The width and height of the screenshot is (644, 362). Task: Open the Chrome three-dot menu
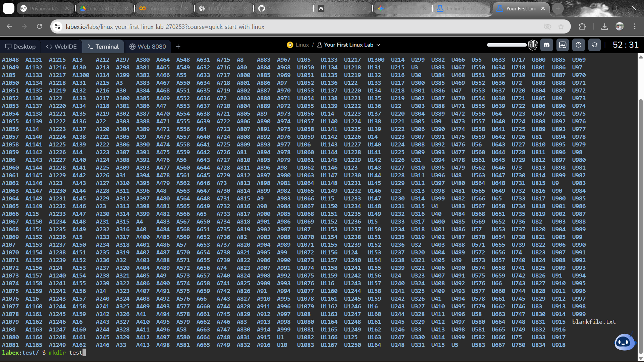(x=635, y=26)
